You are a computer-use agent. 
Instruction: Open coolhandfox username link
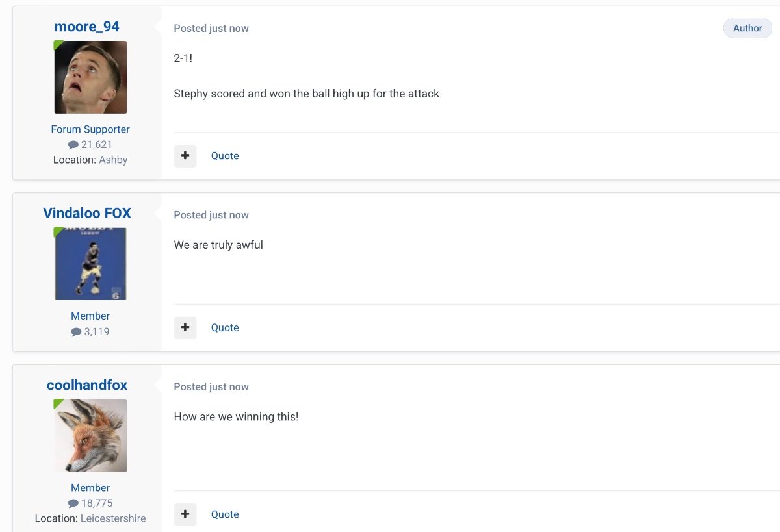[87, 385]
